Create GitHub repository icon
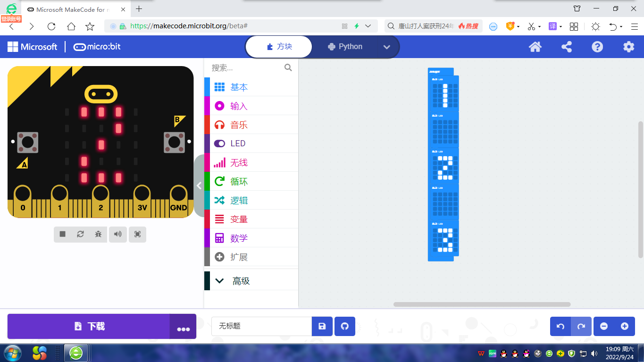Viewport: 644px width, 362px height. [x=345, y=326]
